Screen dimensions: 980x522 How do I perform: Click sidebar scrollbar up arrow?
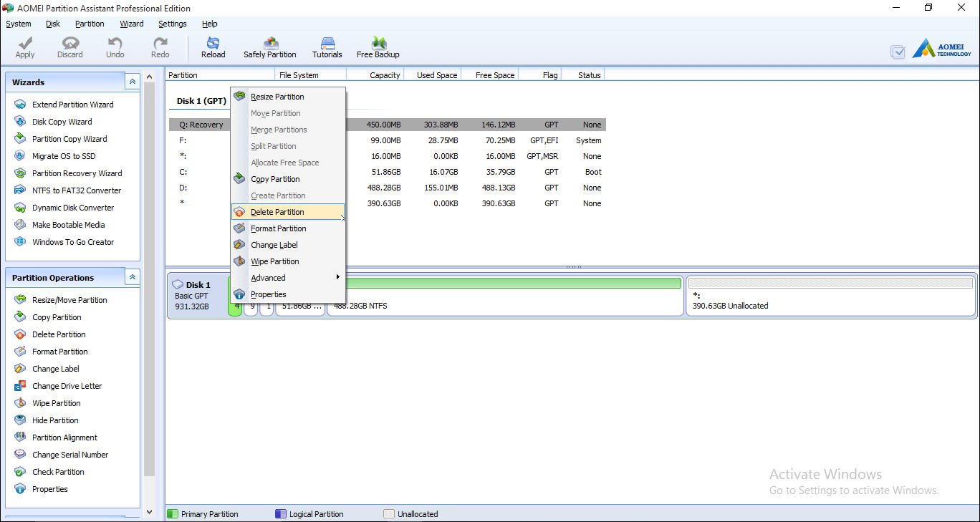point(149,77)
